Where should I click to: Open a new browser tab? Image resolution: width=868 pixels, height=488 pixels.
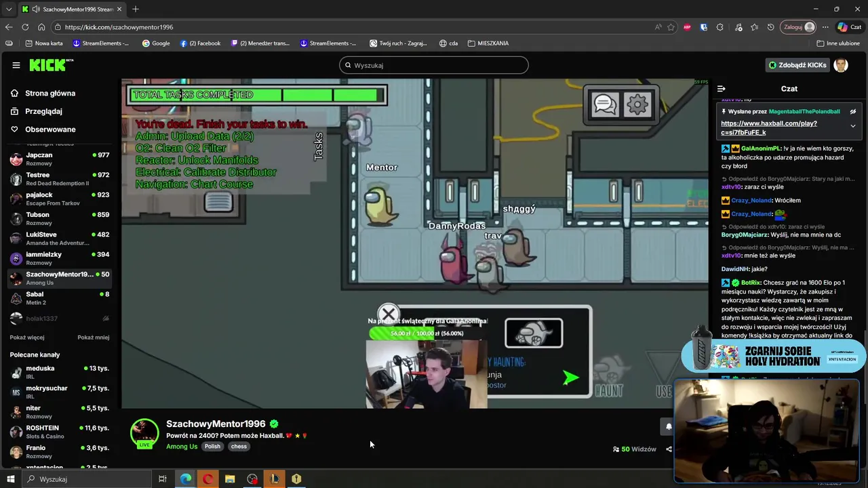pos(135,9)
